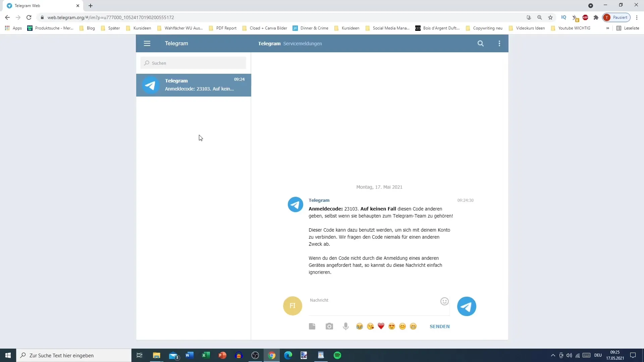Reload the Telegram Web page
Screen dimensions: 644x362
click(29, 17)
